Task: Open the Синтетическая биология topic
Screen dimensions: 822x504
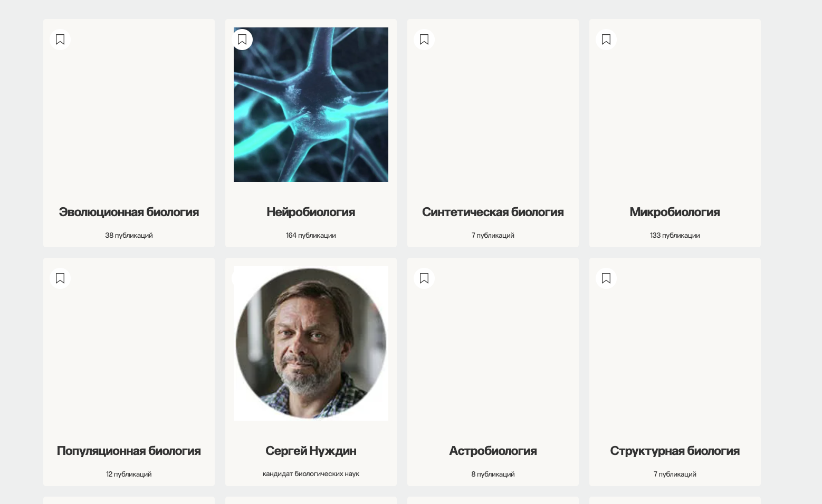Action: (x=493, y=212)
